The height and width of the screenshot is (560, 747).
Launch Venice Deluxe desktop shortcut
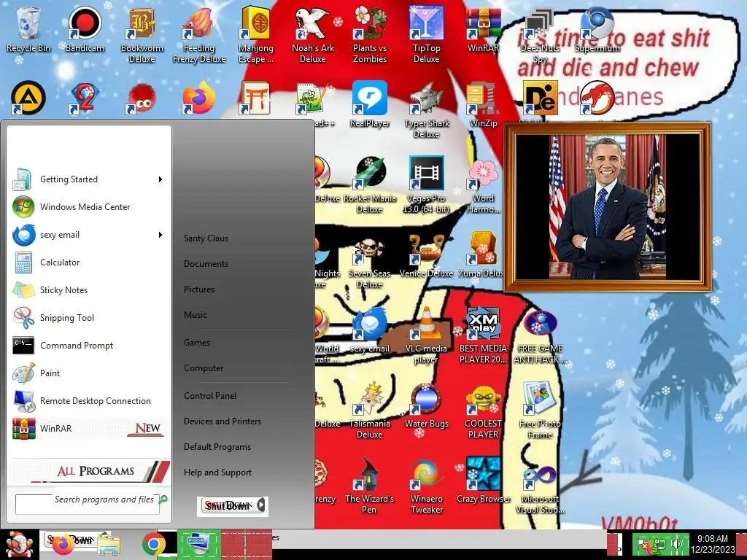point(426,255)
